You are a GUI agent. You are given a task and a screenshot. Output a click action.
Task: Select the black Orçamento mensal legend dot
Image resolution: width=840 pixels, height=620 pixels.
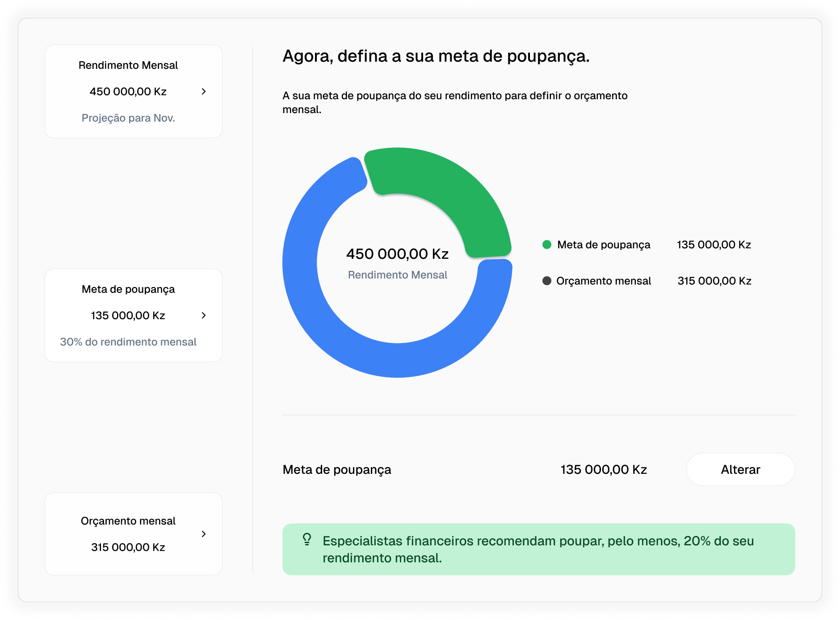(x=547, y=281)
